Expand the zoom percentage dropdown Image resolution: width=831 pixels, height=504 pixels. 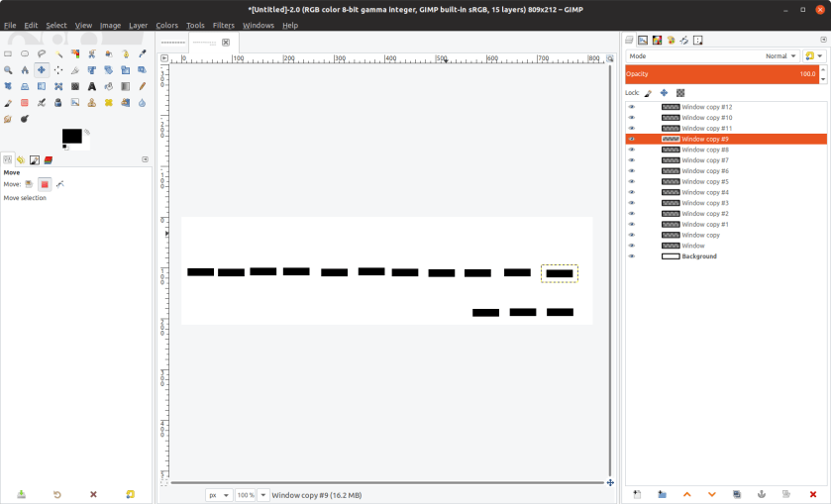262,495
